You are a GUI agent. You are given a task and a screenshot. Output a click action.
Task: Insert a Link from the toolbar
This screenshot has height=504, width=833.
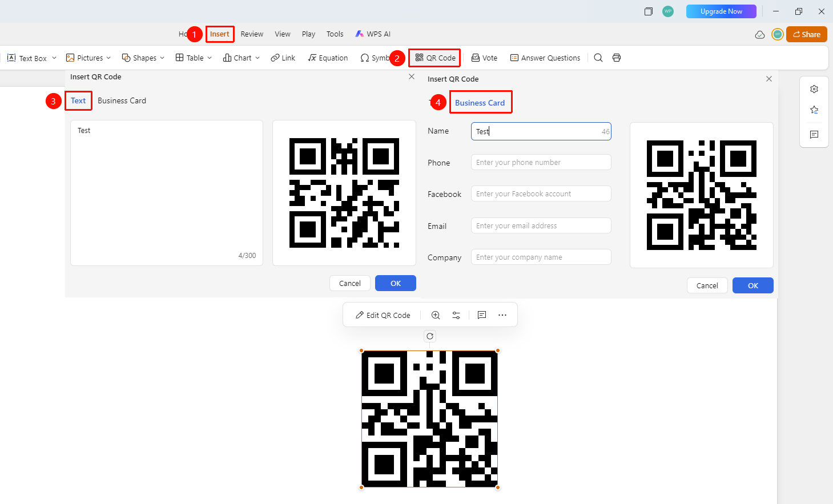coord(283,58)
